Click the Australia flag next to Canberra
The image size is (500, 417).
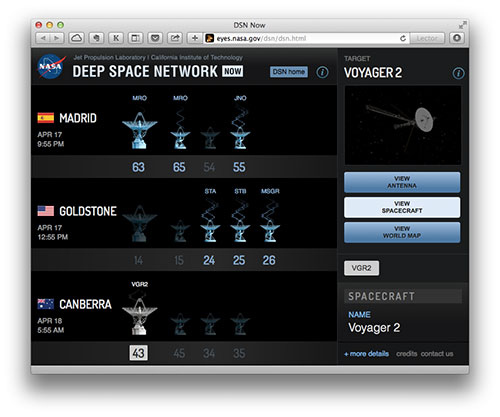coord(46,304)
